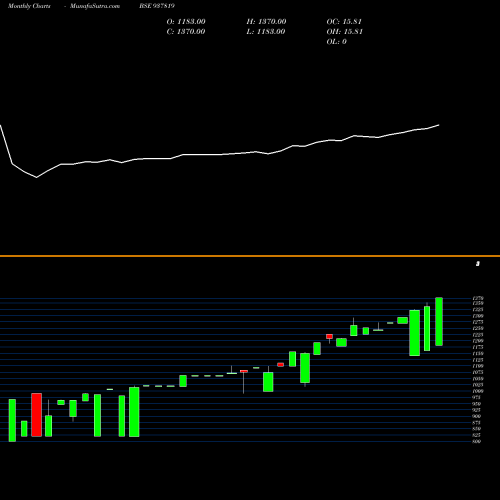Click the right end of the white line
The width and height of the screenshot is (500, 500).
[x=439, y=125]
